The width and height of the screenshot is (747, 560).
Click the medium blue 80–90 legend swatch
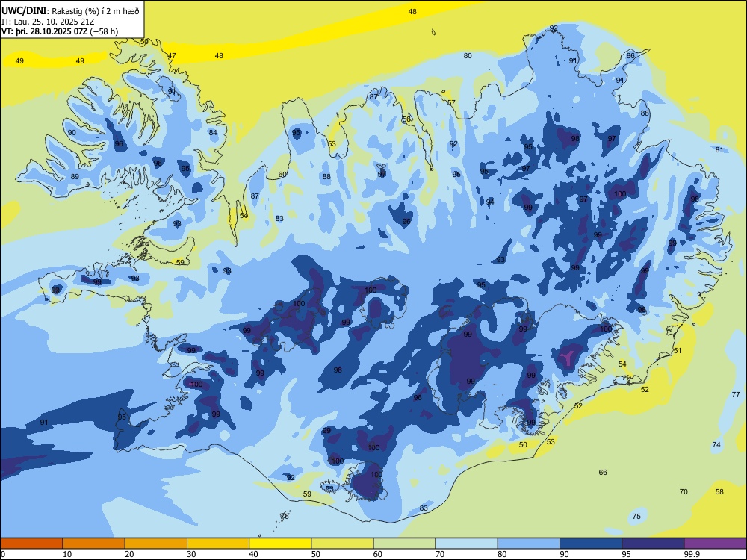(529, 544)
